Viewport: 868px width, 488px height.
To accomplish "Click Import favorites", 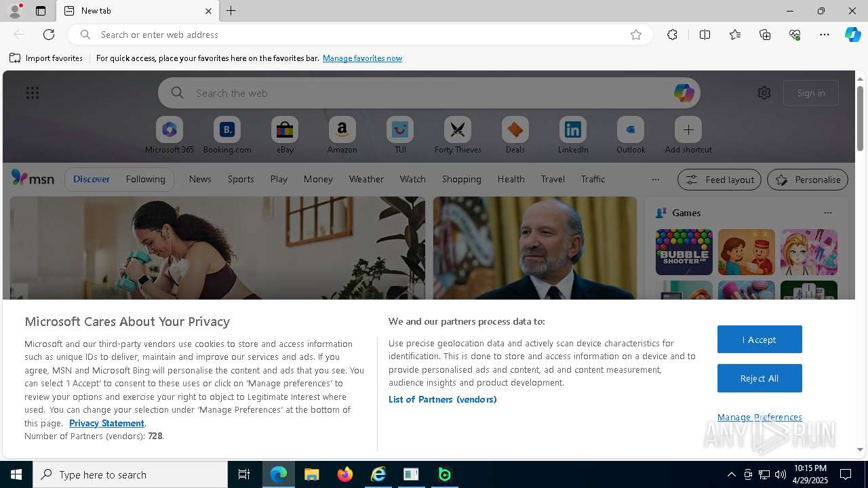I will pos(46,58).
